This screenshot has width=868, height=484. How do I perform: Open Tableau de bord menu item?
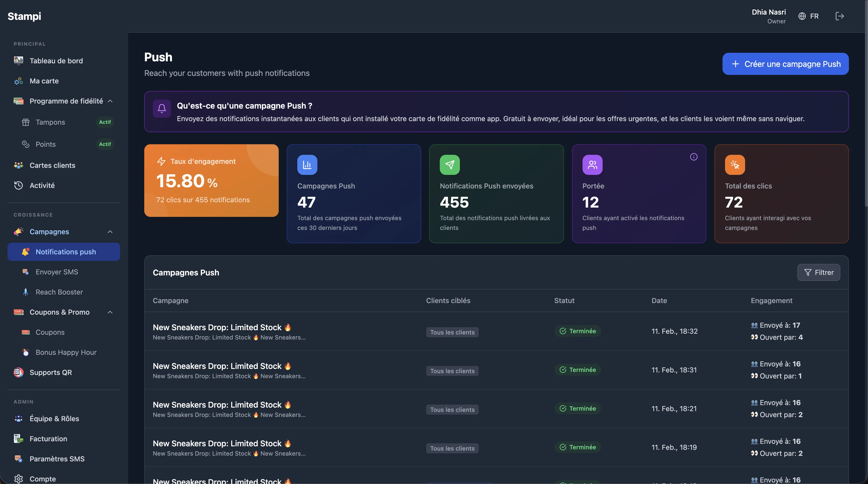tap(56, 61)
